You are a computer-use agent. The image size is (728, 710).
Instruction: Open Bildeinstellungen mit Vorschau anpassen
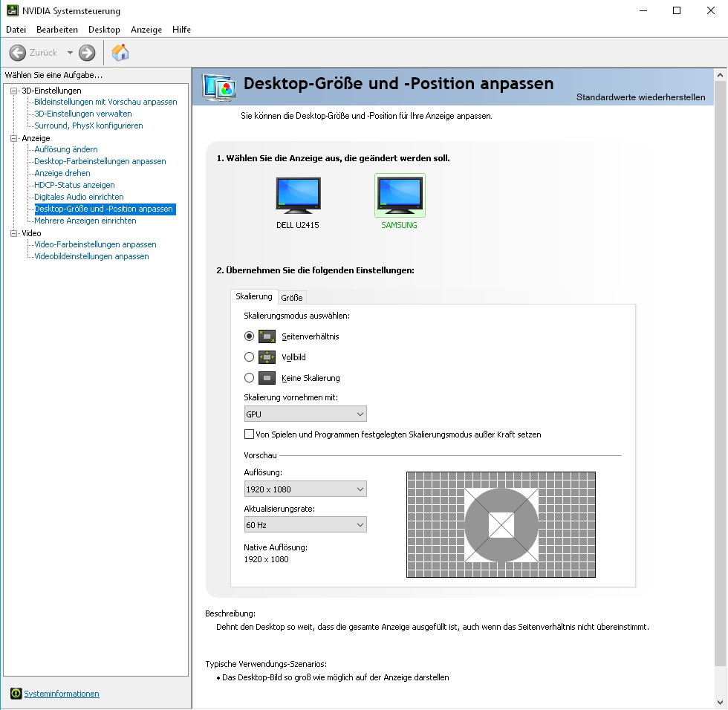105,102
